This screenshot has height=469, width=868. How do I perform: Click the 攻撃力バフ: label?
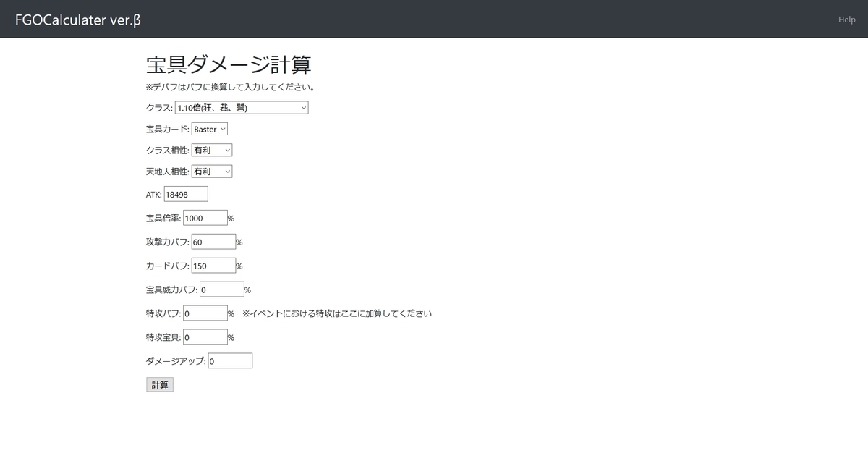point(168,242)
